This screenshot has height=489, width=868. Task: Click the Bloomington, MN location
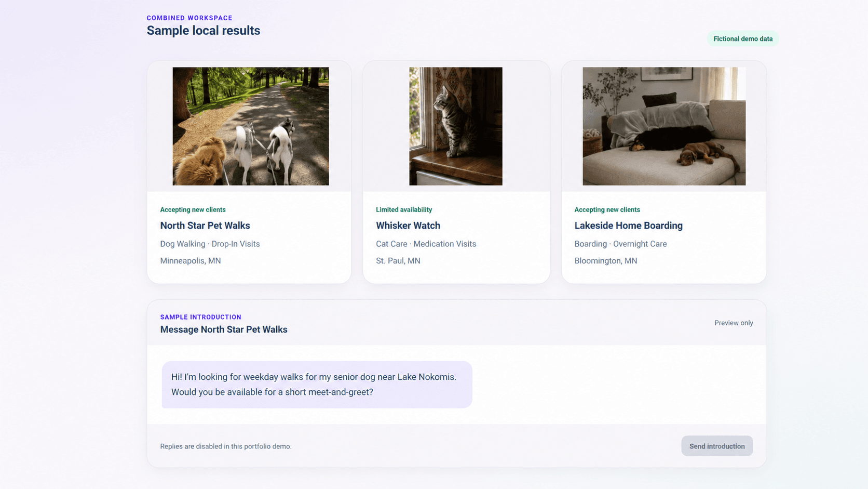click(x=606, y=261)
